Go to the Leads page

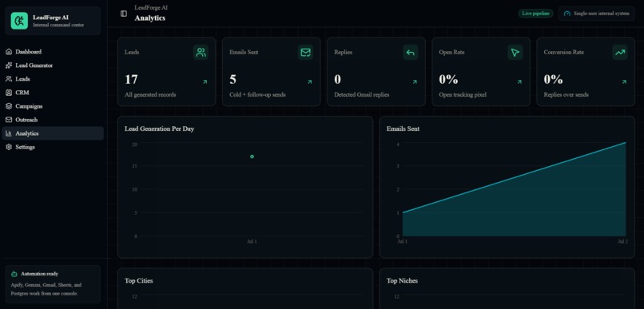pyautogui.click(x=53, y=79)
